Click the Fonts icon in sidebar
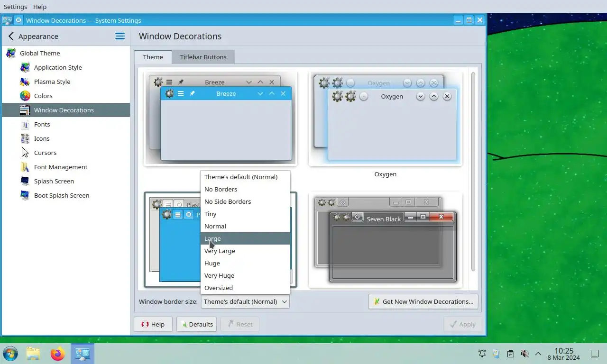 click(25, 124)
